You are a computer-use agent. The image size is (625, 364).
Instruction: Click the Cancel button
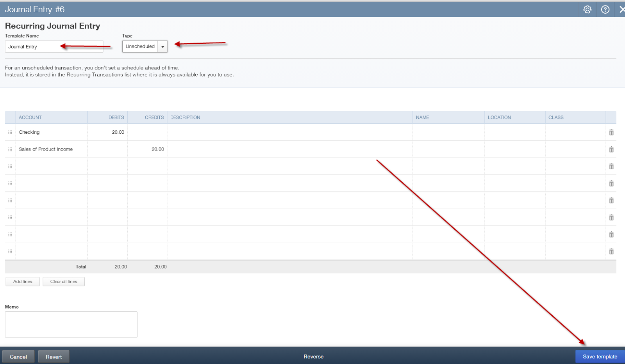point(18,356)
